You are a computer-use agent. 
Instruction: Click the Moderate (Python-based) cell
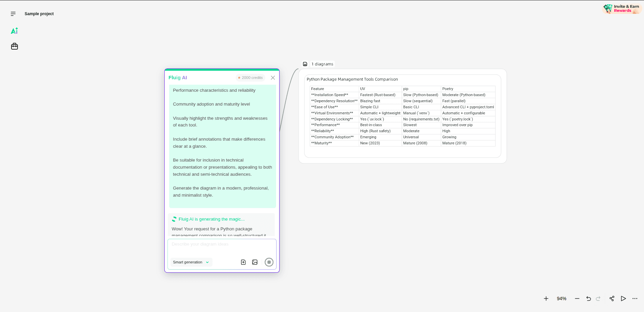[x=468, y=95]
